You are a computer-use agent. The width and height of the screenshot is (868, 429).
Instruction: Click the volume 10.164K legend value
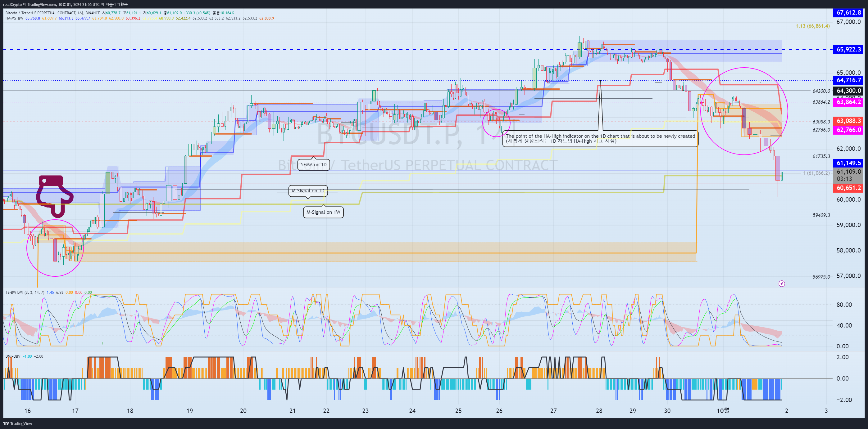pos(227,13)
